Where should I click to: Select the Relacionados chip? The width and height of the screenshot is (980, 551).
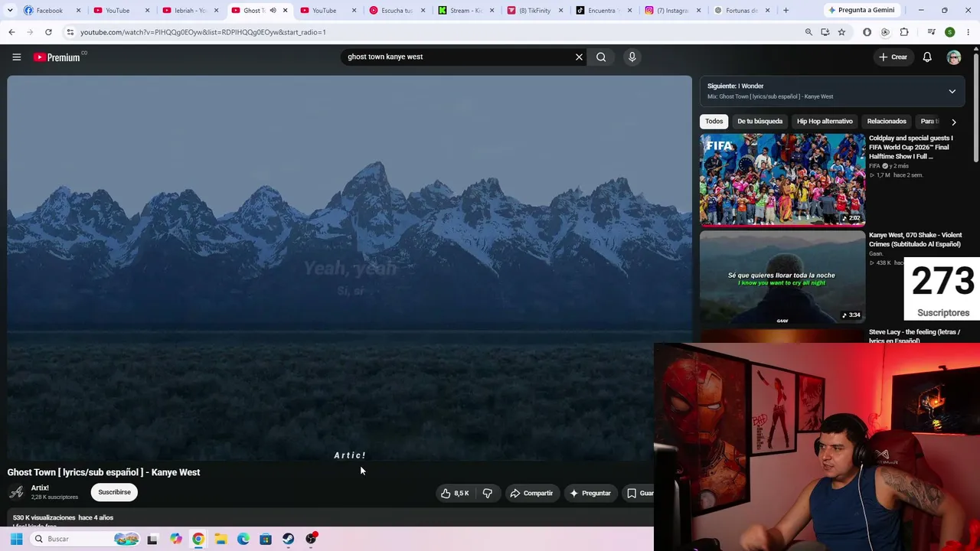(887, 121)
